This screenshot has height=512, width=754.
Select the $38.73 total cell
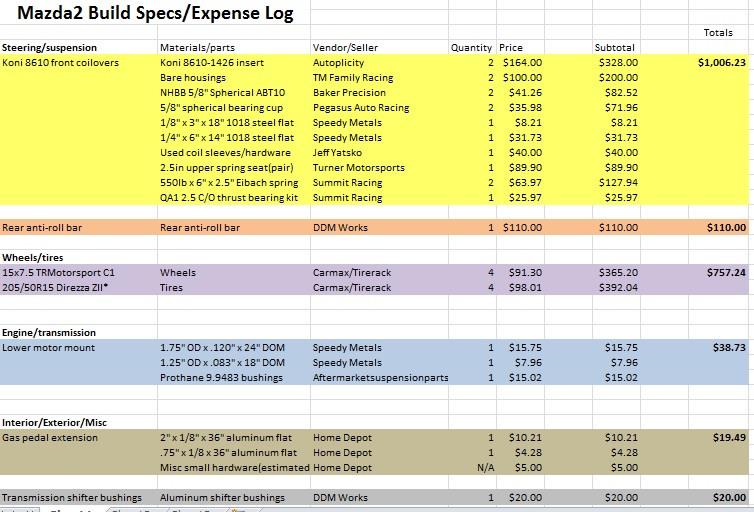718,348
